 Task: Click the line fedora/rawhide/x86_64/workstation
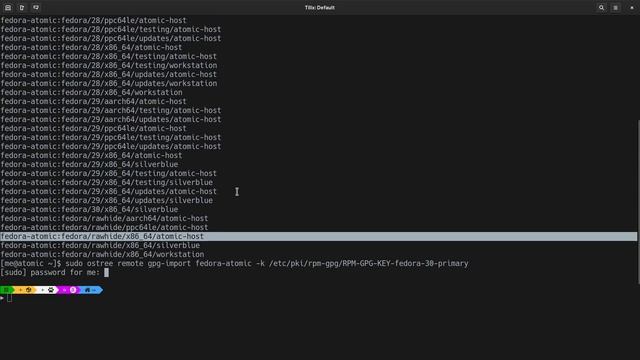102,254
